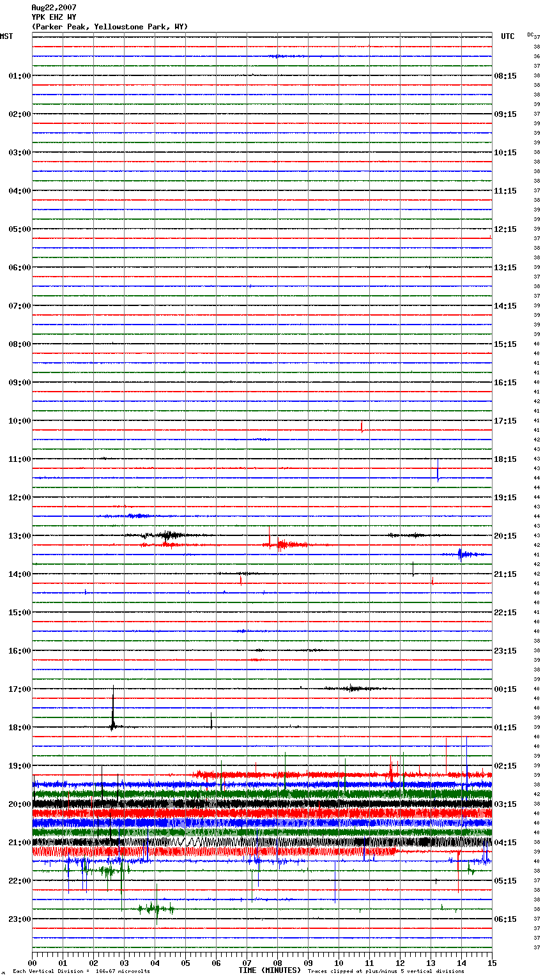Click the red spike on the 10:15 MST trace
Image resolution: width=543 pixels, height=980 pixels.
(x=362, y=427)
